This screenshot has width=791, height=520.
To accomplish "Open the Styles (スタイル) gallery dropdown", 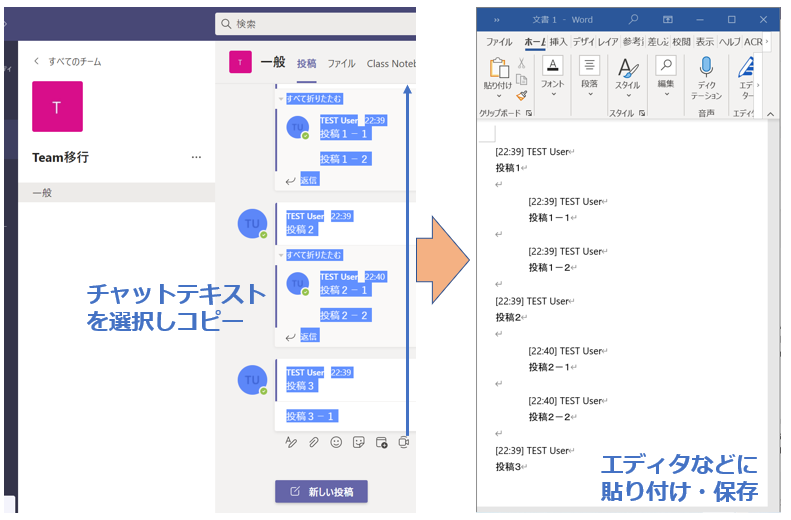I will coord(627,97).
